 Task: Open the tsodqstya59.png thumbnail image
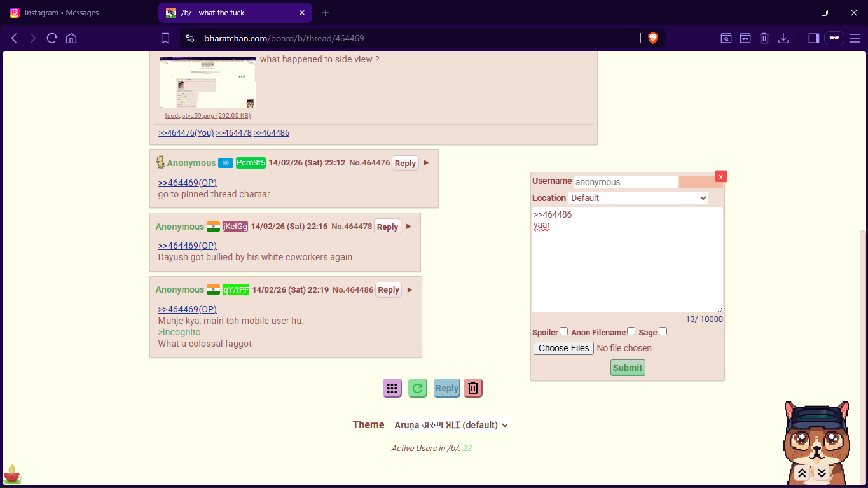tap(208, 83)
